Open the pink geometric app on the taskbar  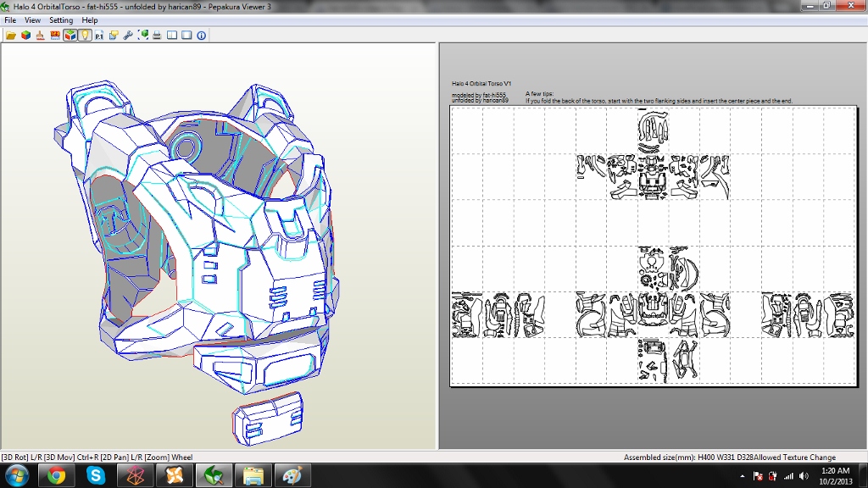pyautogui.click(x=135, y=476)
